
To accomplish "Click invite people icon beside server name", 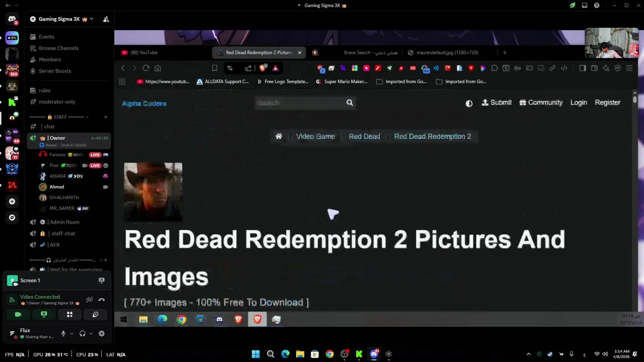I will coord(106,19).
